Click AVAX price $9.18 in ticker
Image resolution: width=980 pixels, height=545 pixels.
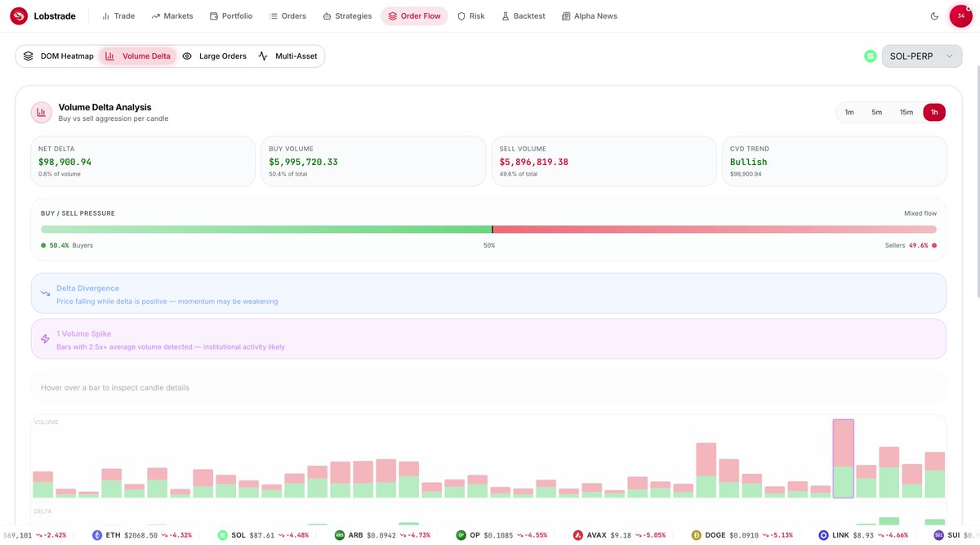(621, 535)
